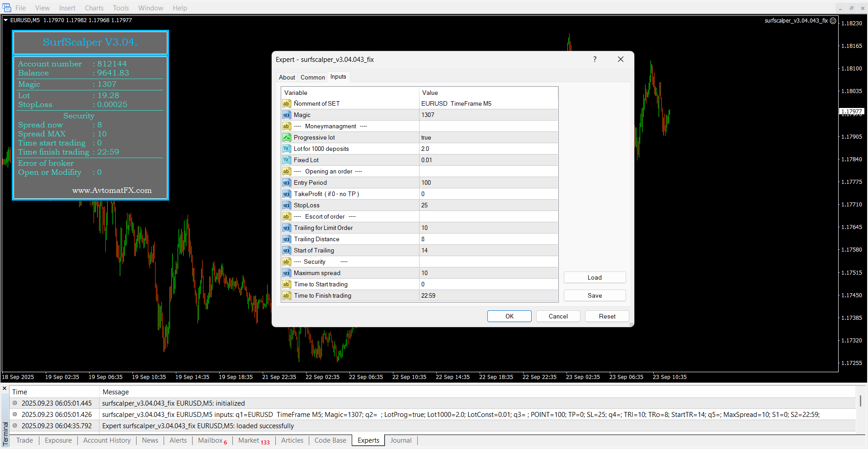Click the terminal log vertical scrollbar

860,401
